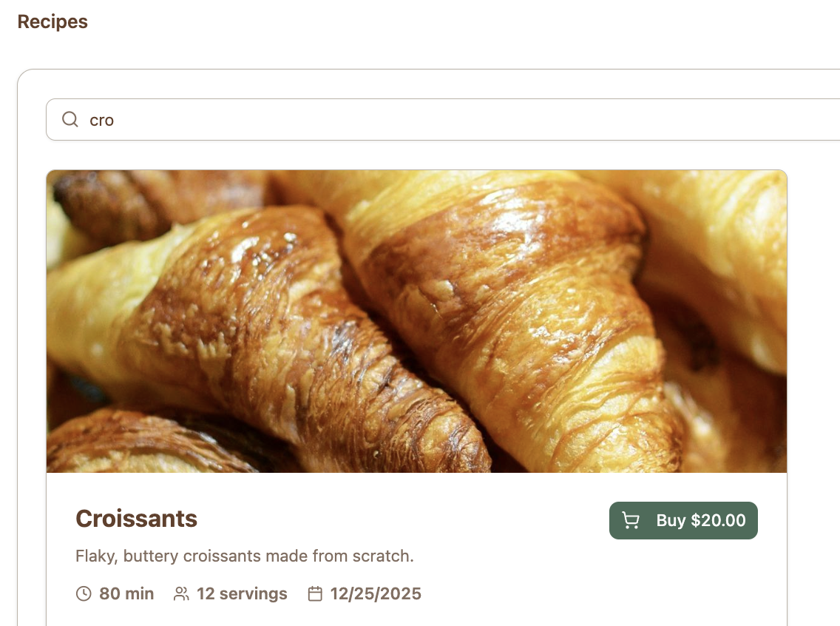Viewport: 840px width, 626px height.
Task: Select the "Flaky, buttery croissants" description text
Action: (244, 556)
